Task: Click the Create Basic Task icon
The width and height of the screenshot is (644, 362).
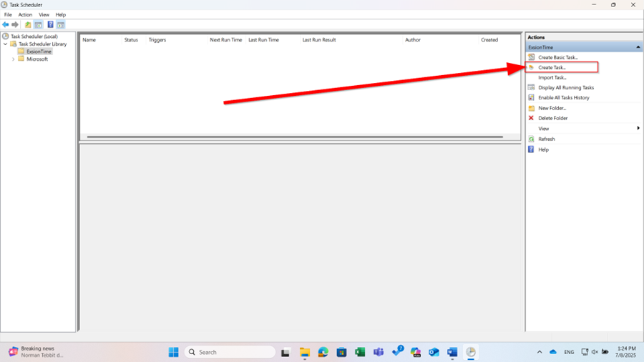Action: click(531, 57)
